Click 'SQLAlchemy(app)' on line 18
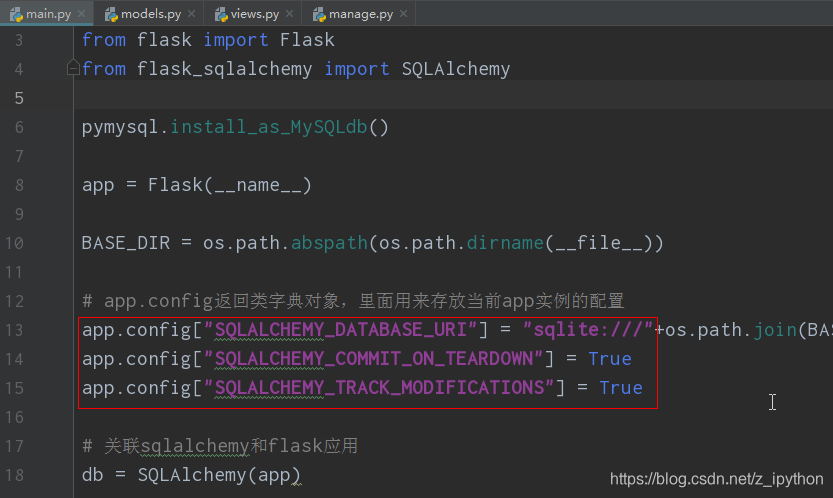Image resolution: width=833 pixels, height=498 pixels. tap(219, 475)
